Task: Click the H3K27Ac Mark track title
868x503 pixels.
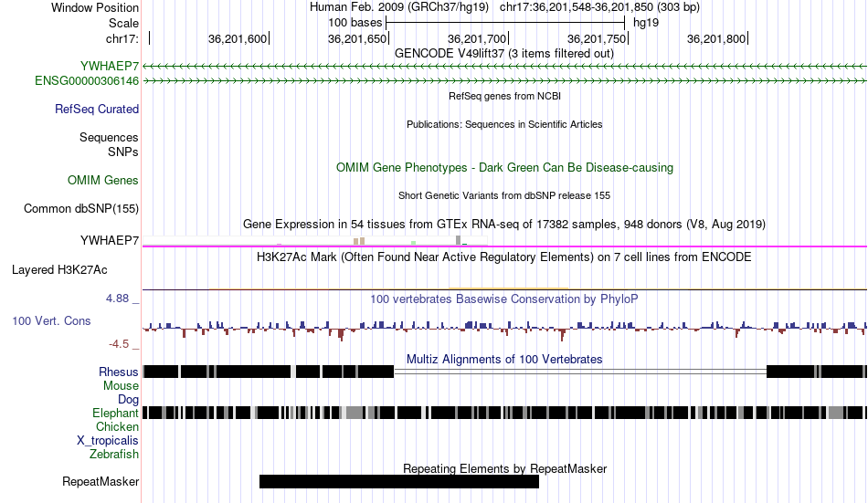Action: coord(504,257)
